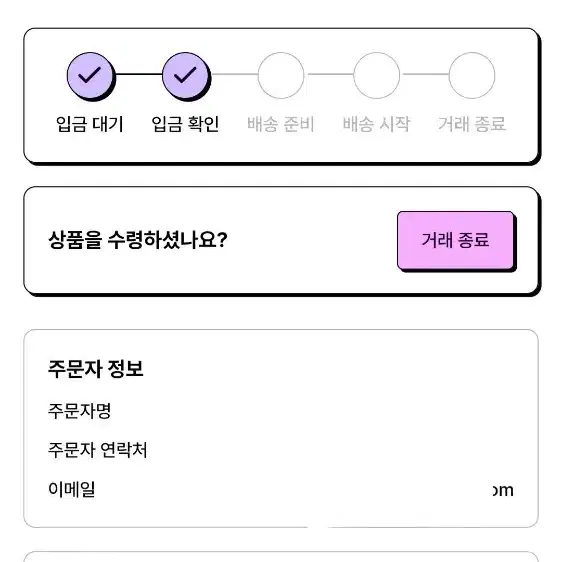Select the 주문자 연락처 row
The image size is (562, 562).
(x=281, y=450)
